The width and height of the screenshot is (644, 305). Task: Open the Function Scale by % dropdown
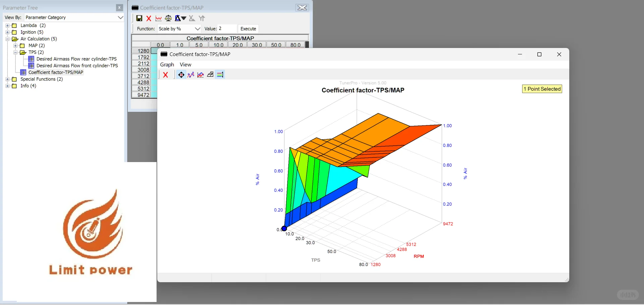click(197, 29)
